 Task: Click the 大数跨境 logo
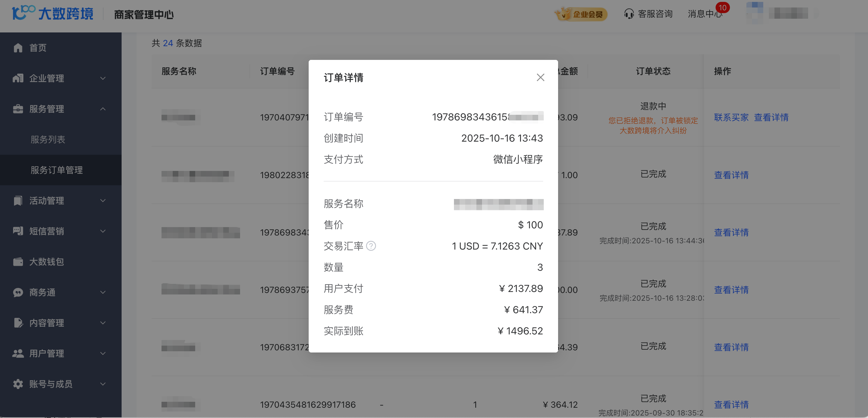(x=53, y=13)
